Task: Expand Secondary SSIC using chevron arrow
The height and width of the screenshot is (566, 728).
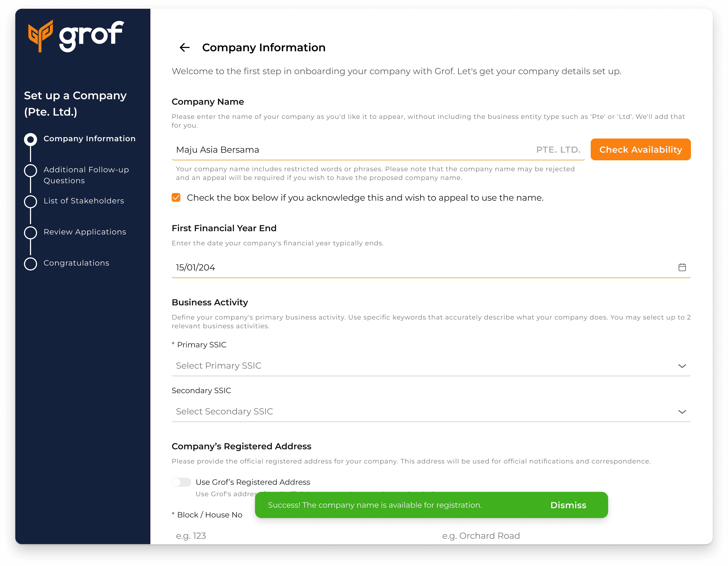Action: click(x=682, y=412)
